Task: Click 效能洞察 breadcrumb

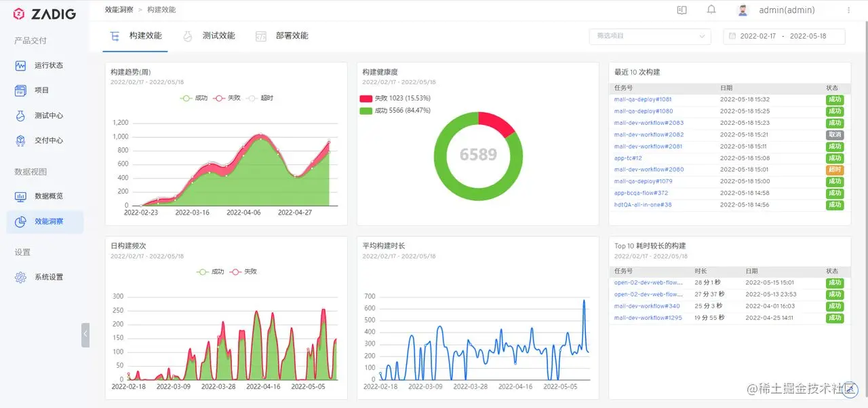Action: [119, 10]
